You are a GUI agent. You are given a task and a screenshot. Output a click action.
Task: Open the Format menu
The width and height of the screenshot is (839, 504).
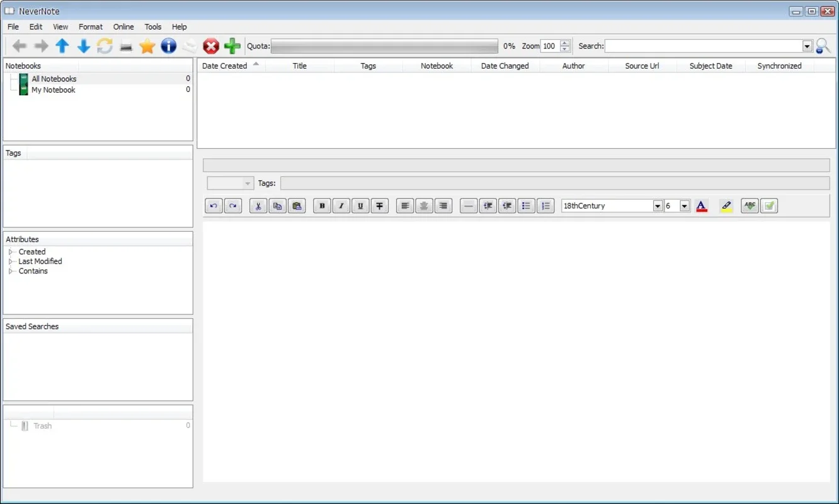91,27
